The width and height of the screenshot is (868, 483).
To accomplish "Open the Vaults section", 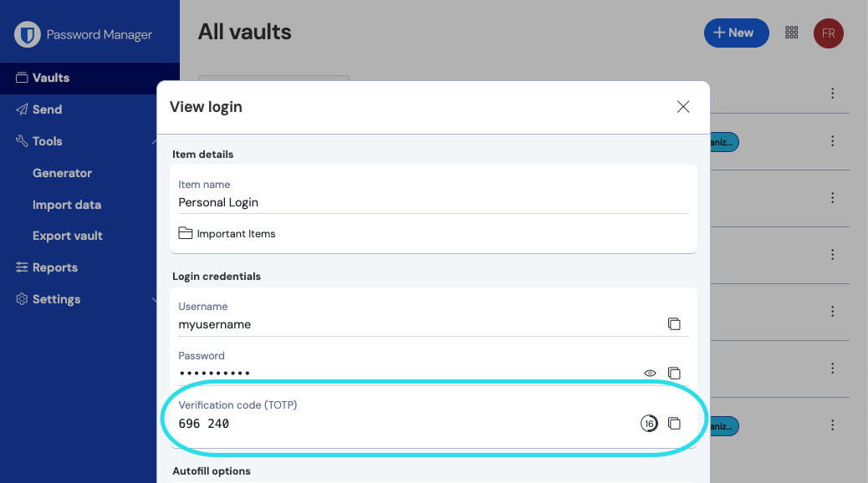I will (x=51, y=78).
